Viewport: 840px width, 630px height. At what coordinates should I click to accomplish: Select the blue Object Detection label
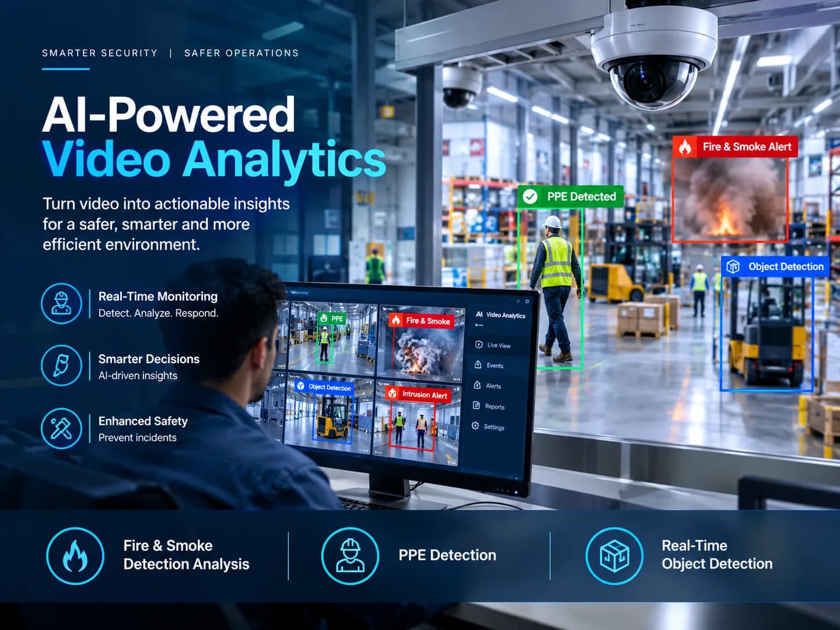(x=776, y=266)
